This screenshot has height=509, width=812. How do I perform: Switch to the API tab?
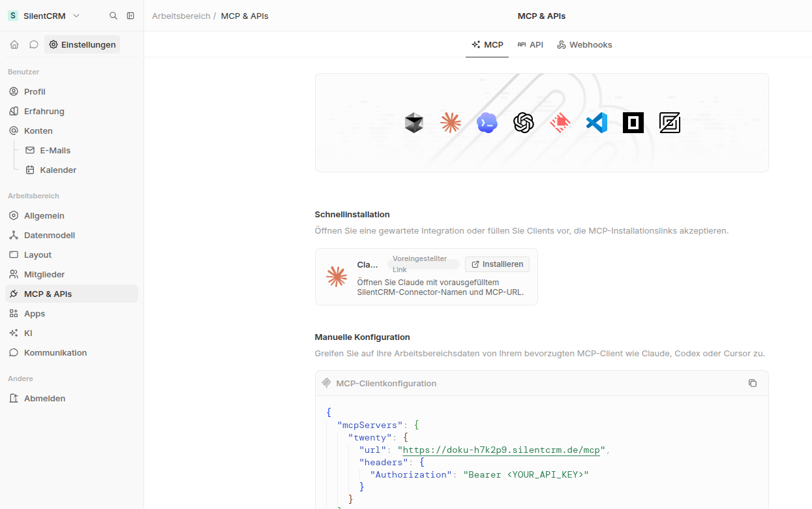pos(530,44)
